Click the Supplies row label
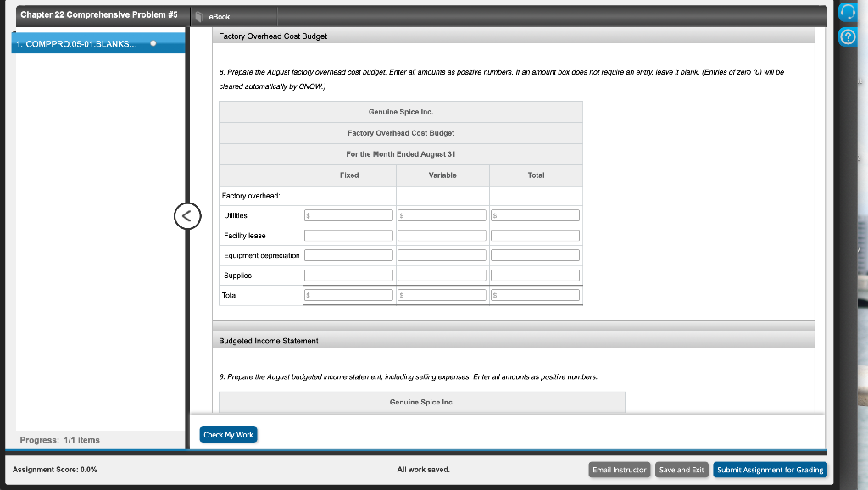The height and width of the screenshot is (490, 868). tap(237, 276)
